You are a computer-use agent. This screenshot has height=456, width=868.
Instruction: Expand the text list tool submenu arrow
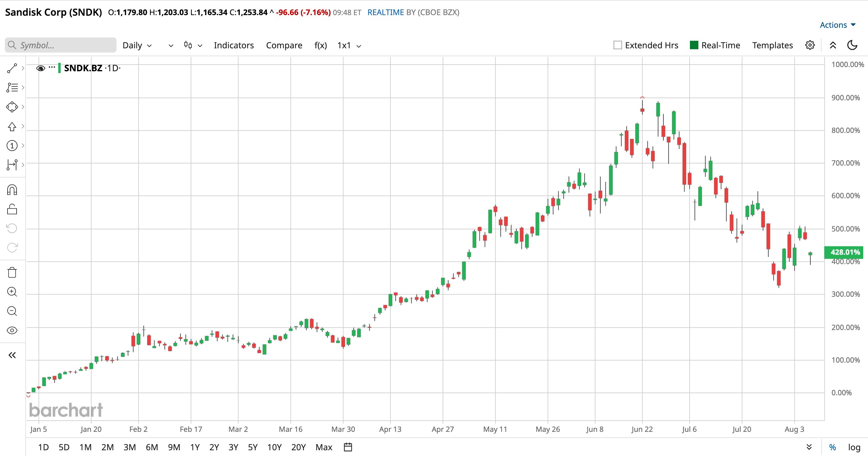23,88
